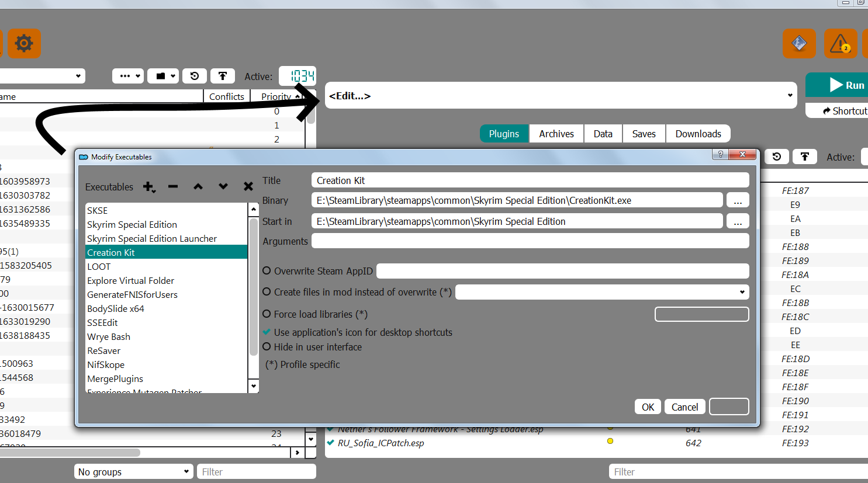Click the restore backup icon above the plugin list
The width and height of the screenshot is (868, 483).
[777, 157]
